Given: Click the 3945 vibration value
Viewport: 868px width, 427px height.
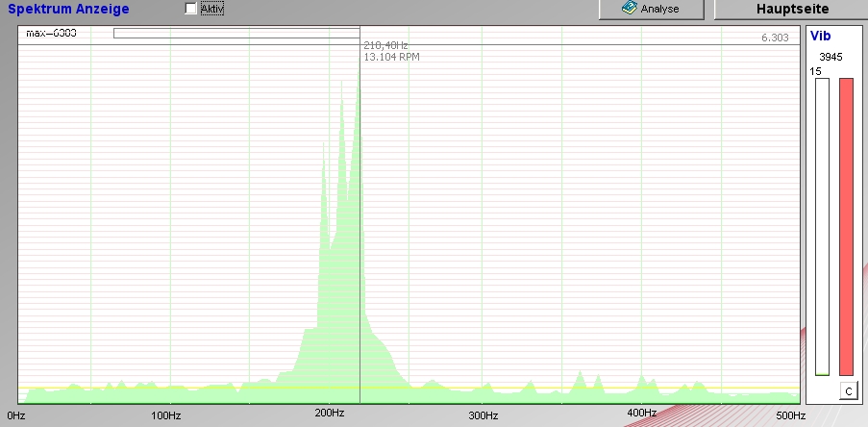Looking at the screenshot, I should point(831,57).
